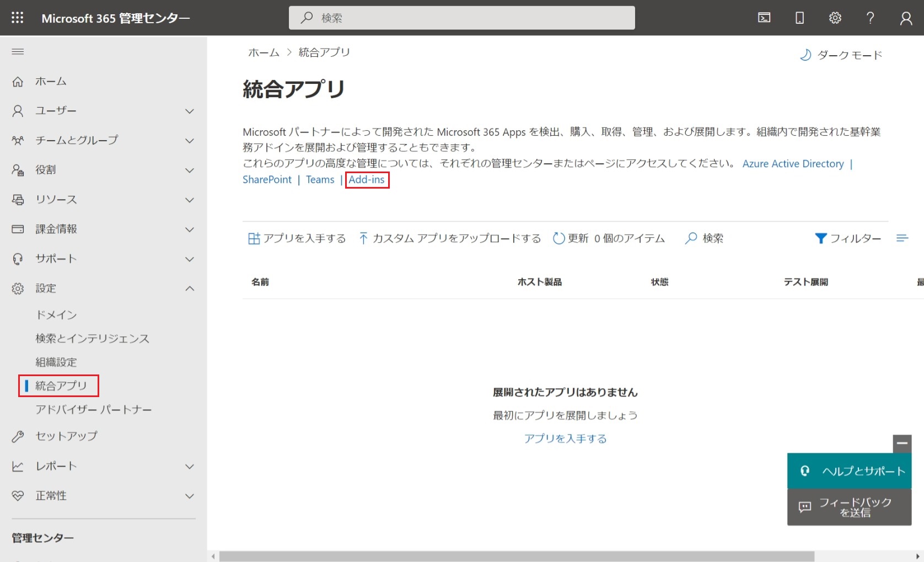
Task: Select 組織設定 in the sidebar
Action: click(56, 362)
